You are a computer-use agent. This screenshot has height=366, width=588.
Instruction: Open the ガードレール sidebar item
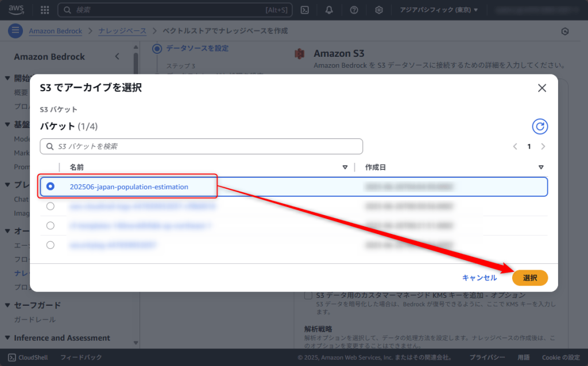[35, 320]
